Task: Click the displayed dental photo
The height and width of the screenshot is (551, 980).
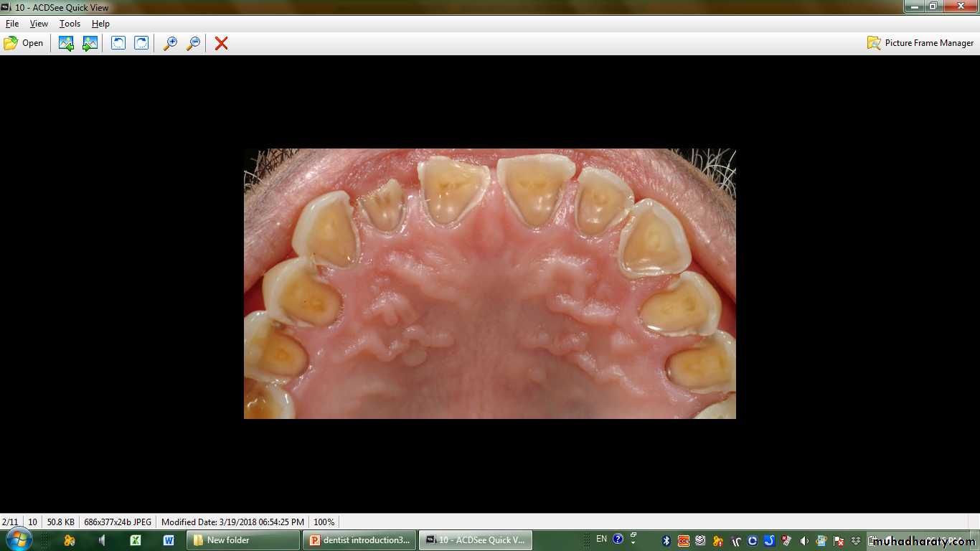Action: 489,283
